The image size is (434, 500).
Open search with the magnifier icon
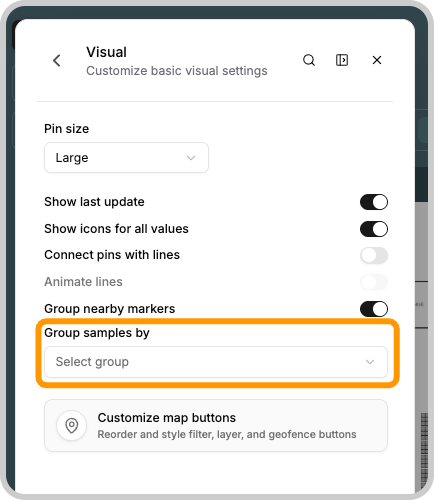coord(309,60)
